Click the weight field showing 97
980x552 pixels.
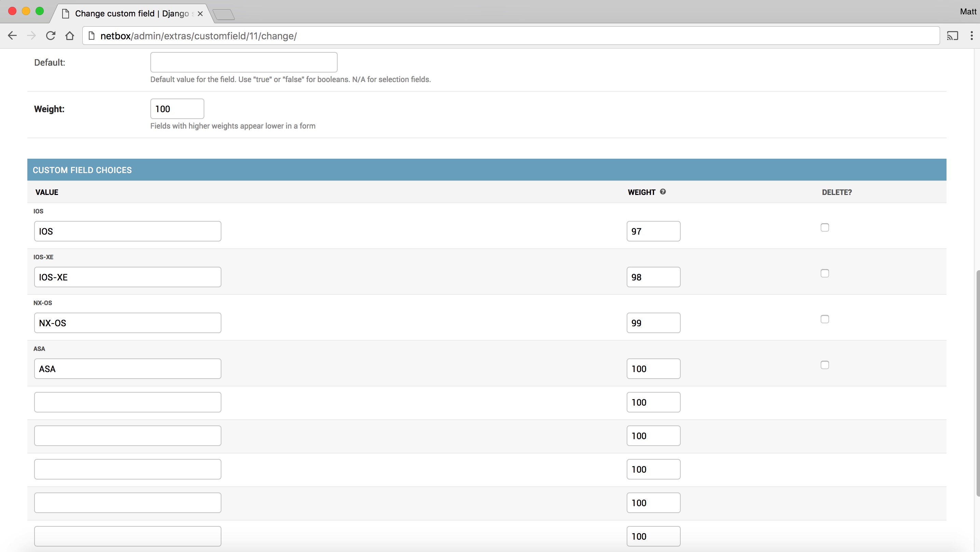click(654, 232)
